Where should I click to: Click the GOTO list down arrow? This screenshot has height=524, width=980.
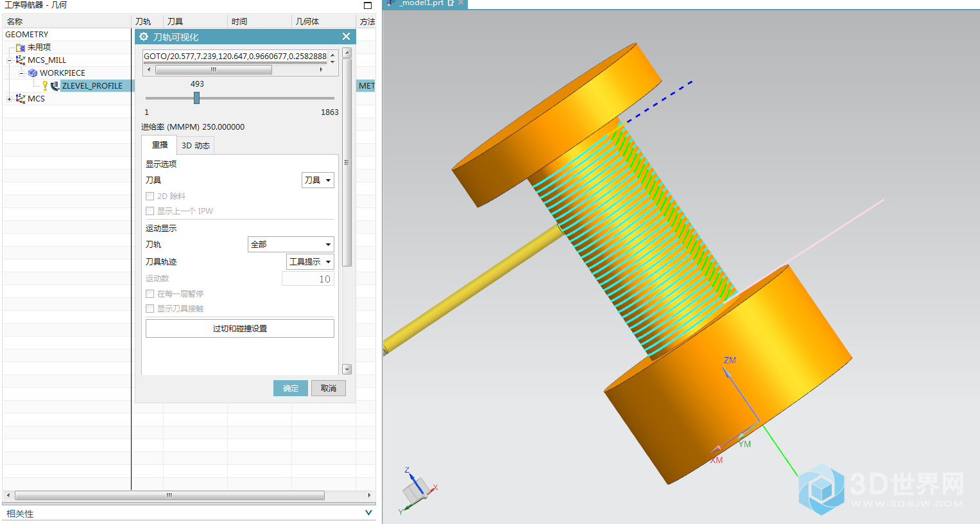click(332, 62)
